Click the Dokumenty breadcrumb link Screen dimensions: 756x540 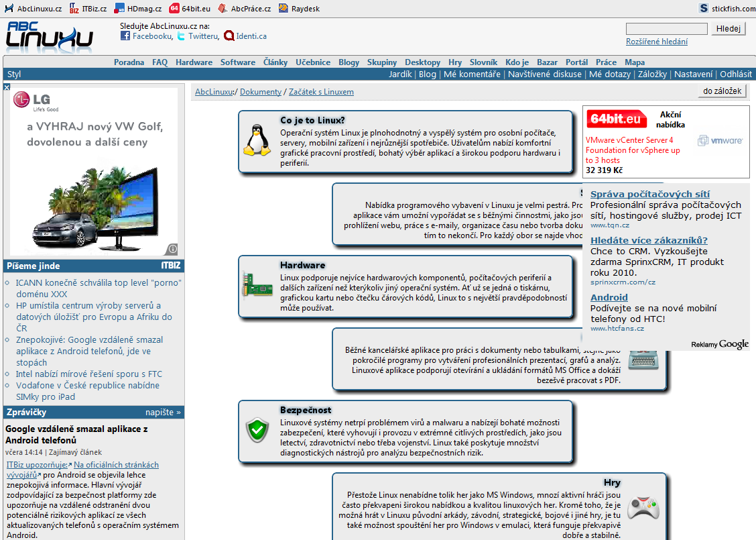point(261,92)
